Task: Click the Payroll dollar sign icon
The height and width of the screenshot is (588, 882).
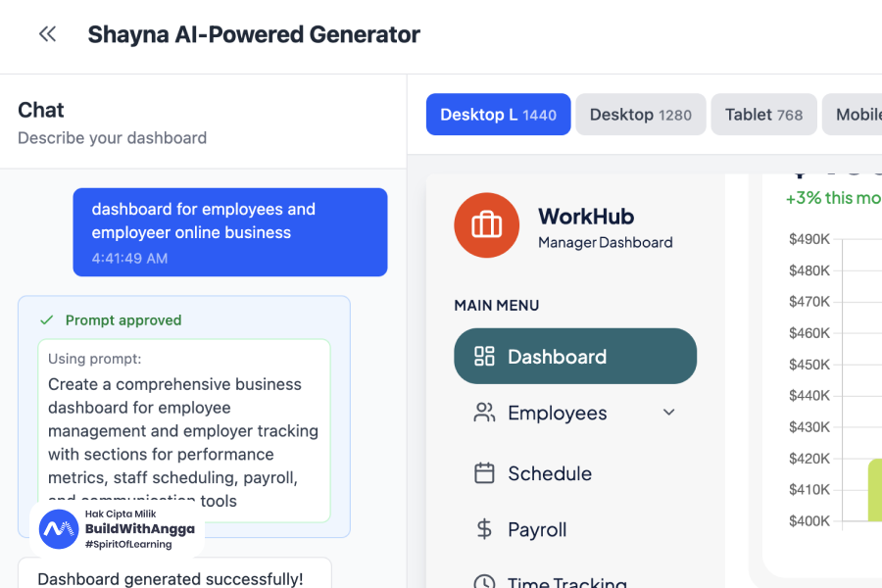Action: tap(484, 530)
